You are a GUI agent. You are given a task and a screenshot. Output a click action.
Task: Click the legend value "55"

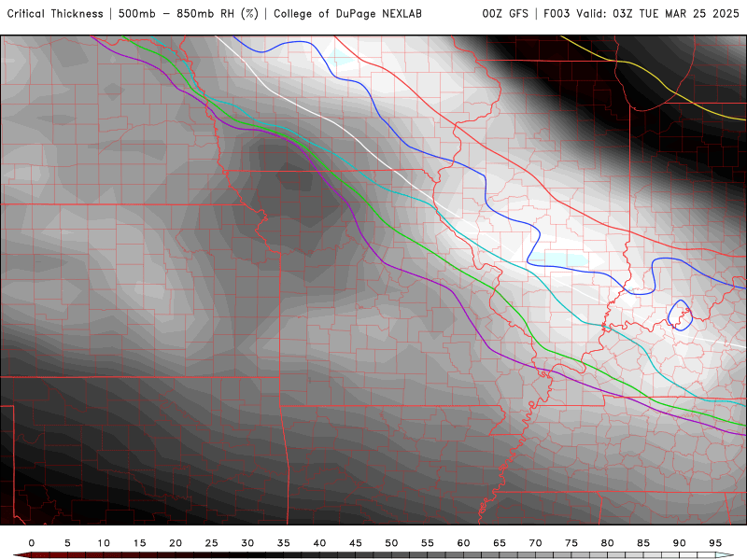(428, 543)
